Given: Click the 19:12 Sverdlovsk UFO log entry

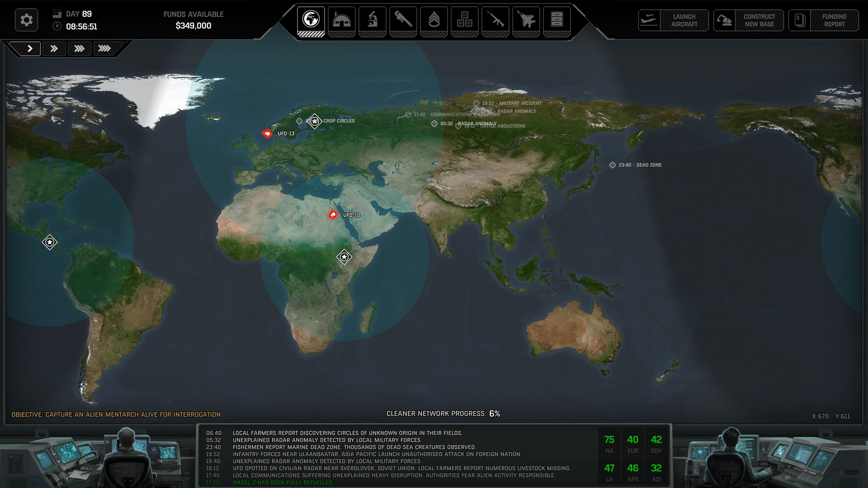Looking at the screenshot, I should point(389,468).
